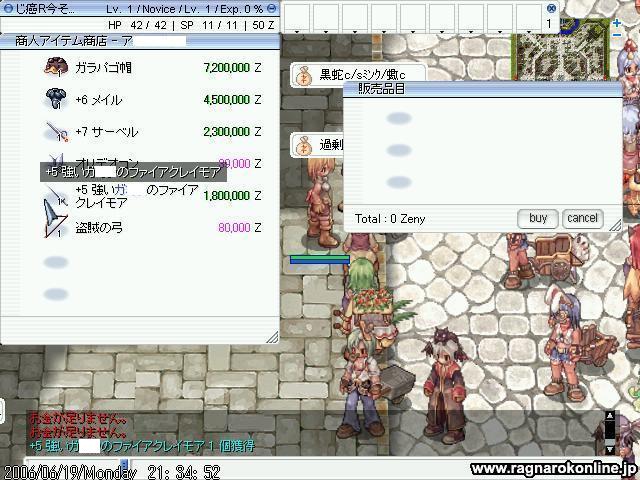This screenshot has height=480, width=640.
Task: Click the +6 メイル item name
Action: [99, 100]
